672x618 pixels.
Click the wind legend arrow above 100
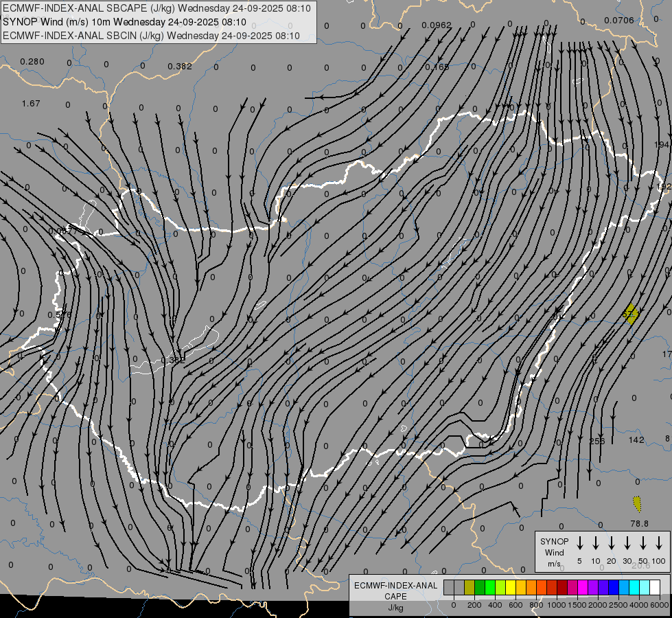(x=659, y=542)
